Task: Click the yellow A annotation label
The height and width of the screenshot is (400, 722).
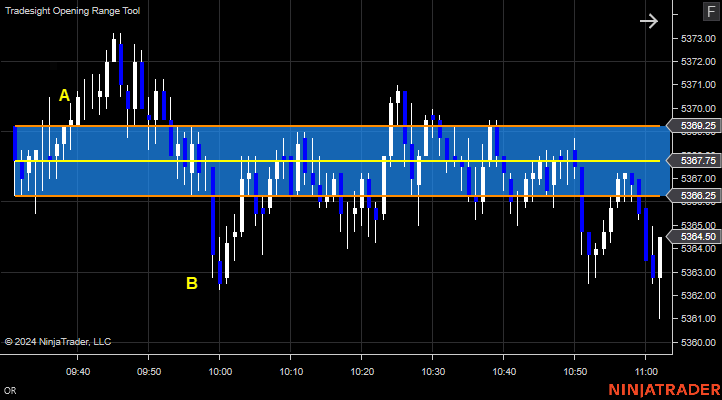Action: [64, 96]
